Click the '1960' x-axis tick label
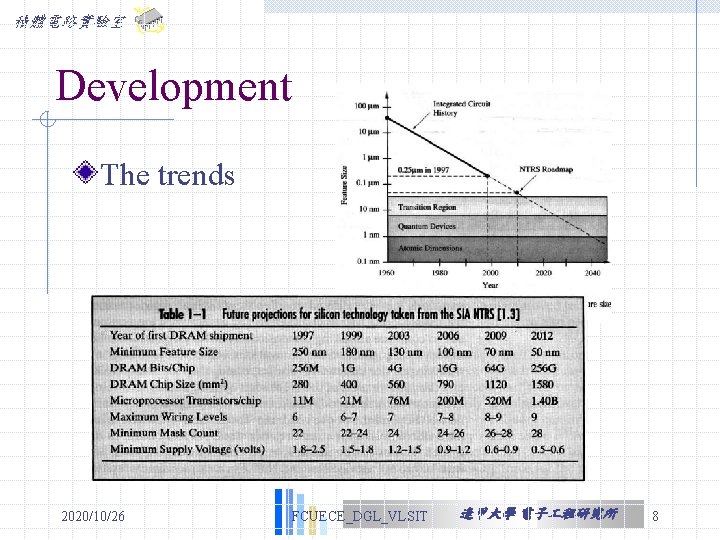 386,273
